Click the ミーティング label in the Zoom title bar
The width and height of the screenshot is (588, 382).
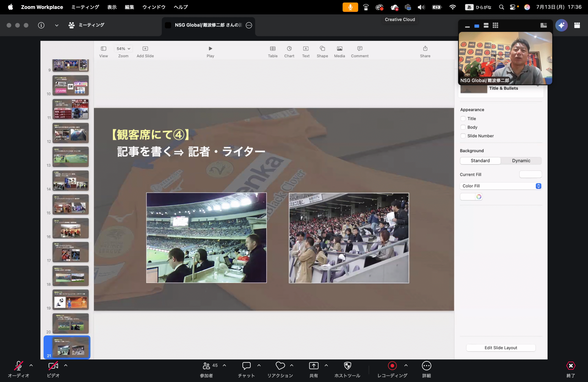[91, 25]
